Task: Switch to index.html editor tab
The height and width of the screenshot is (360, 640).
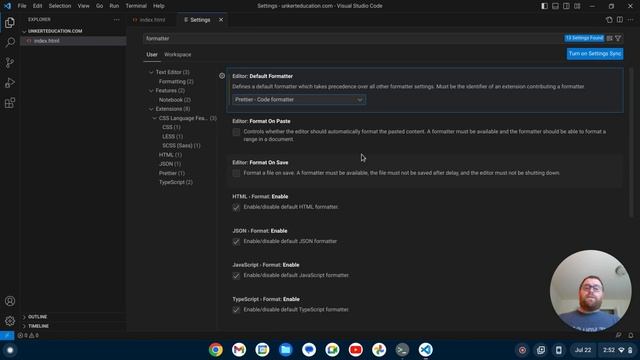Action: pos(152,20)
